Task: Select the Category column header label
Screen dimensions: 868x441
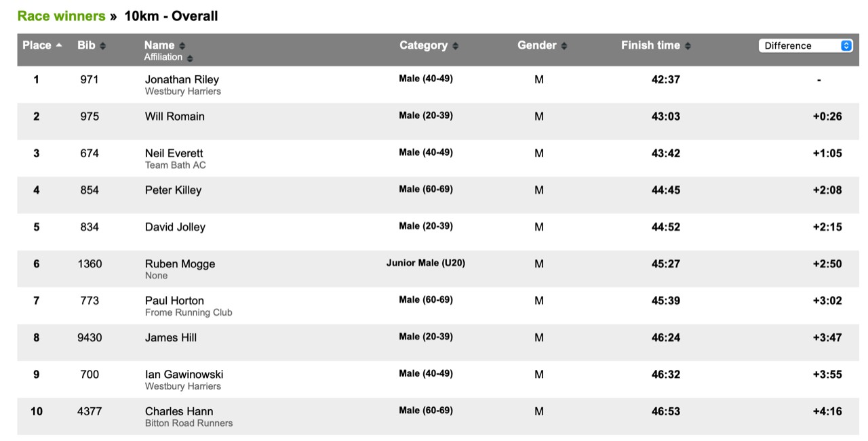Action: coord(423,45)
